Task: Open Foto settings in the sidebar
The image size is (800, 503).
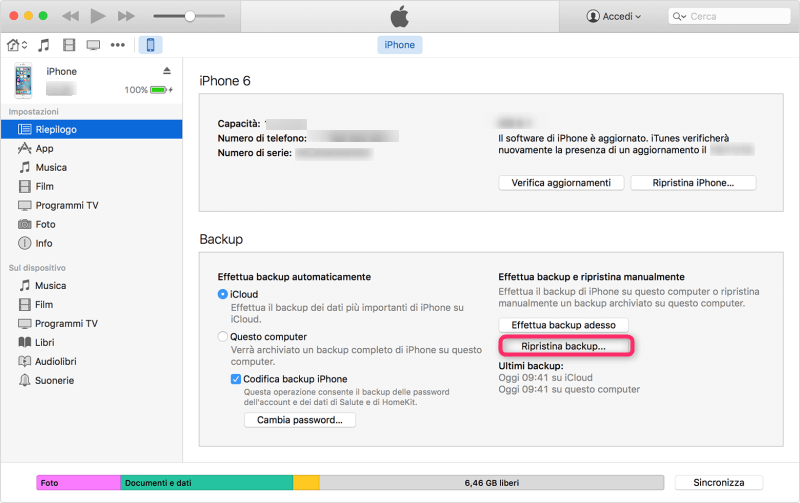Action: click(x=91, y=224)
